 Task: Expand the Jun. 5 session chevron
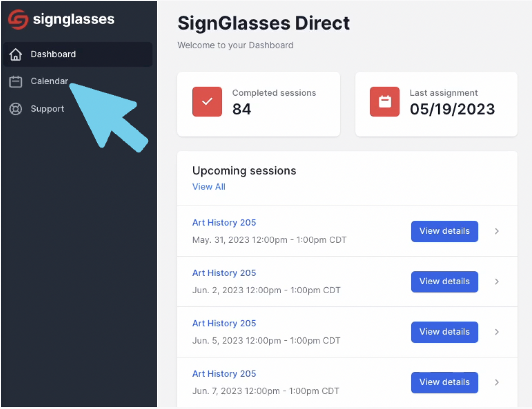(x=497, y=332)
